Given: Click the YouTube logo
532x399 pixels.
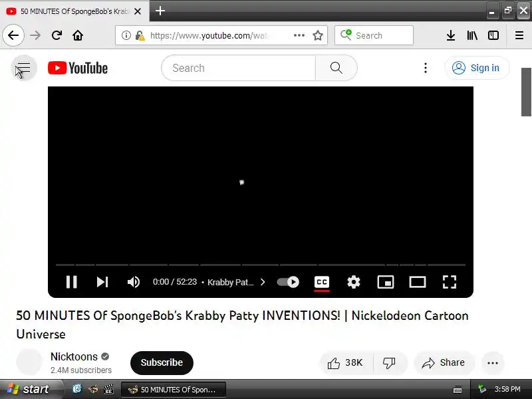Looking at the screenshot, I should click(x=78, y=68).
